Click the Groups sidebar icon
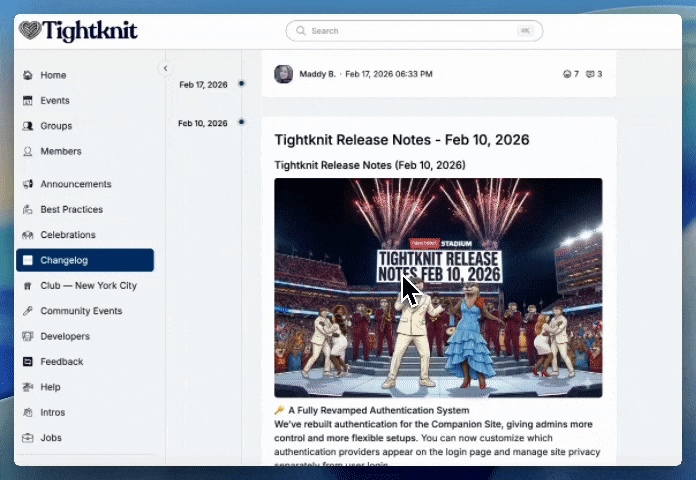This screenshot has width=696, height=480. (x=28, y=126)
